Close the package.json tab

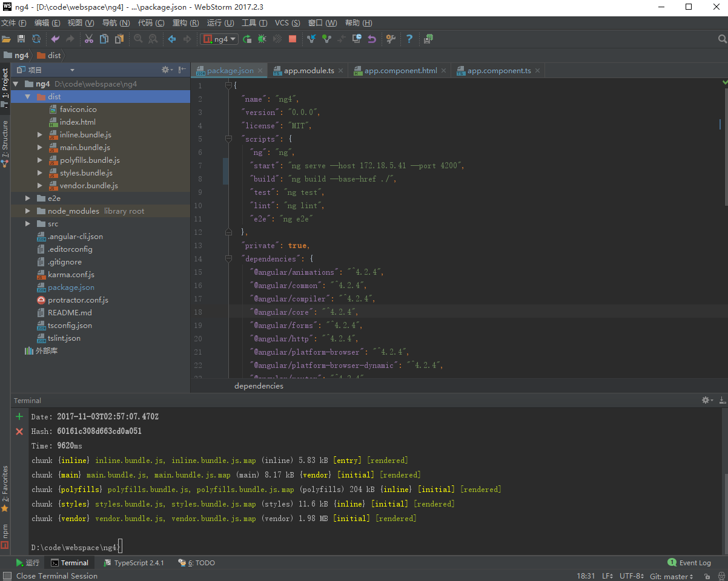(x=260, y=71)
